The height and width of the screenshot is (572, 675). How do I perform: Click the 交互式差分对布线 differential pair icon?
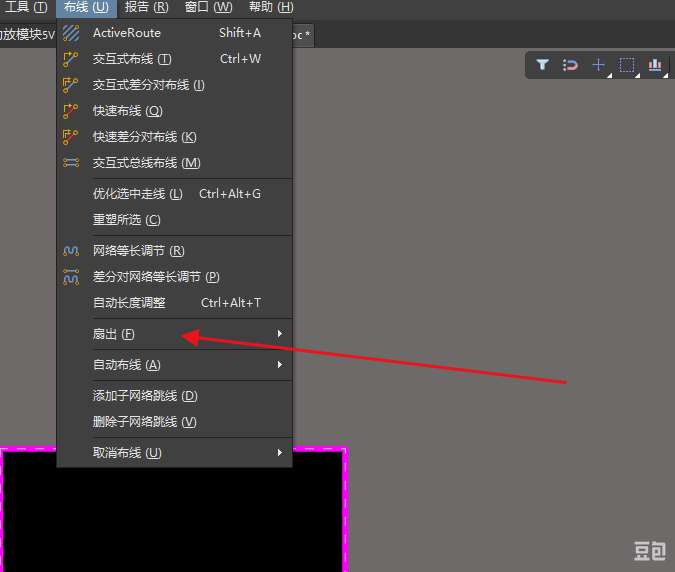point(71,85)
